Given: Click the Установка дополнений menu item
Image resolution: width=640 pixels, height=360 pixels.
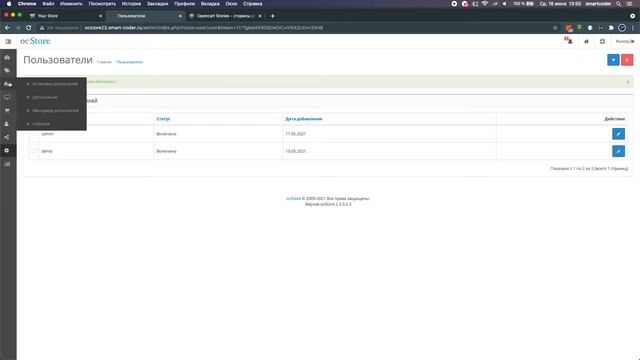Looking at the screenshot, I should pos(55,84).
